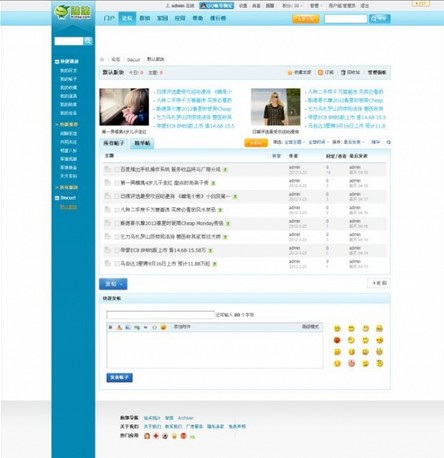Open the 管理 dropdown in top bar
This screenshot has height=458, width=444.
(x=315, y=6)
